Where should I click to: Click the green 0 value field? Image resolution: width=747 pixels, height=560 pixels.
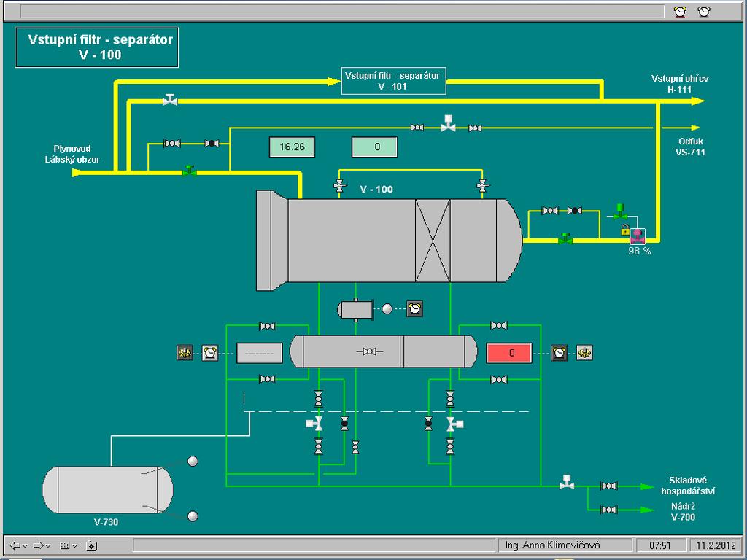pos(374,147)
